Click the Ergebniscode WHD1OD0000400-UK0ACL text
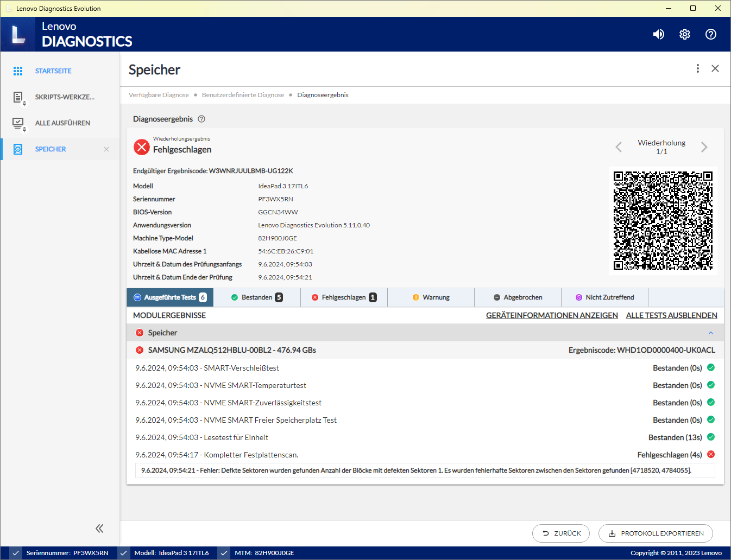Image resolution: width=731 pixels, height=560 pixels. coord(642,350)
